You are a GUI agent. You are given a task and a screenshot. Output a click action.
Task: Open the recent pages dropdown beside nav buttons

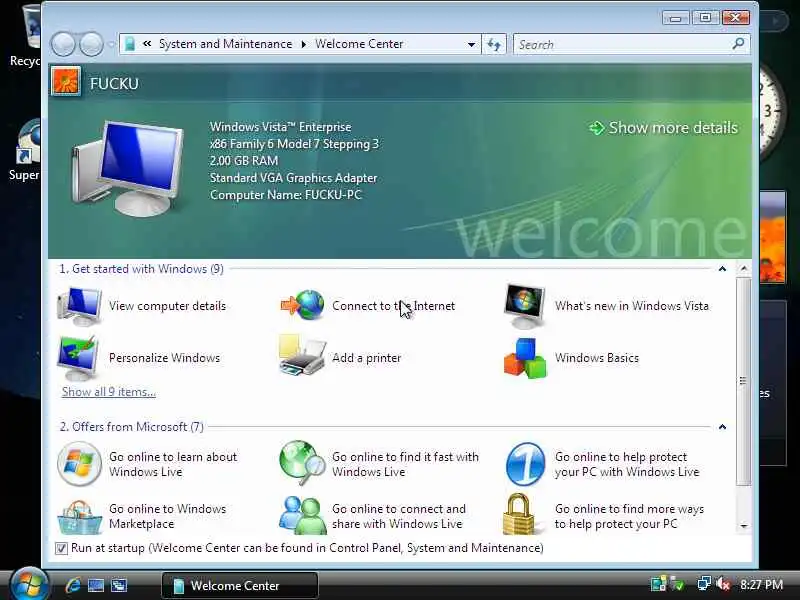coord(111,44)
